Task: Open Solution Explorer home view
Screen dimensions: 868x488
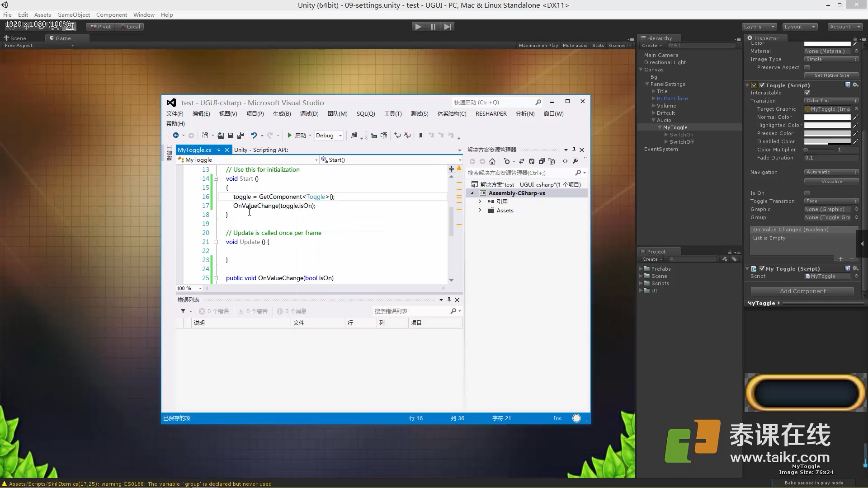Action: [492, 161]
